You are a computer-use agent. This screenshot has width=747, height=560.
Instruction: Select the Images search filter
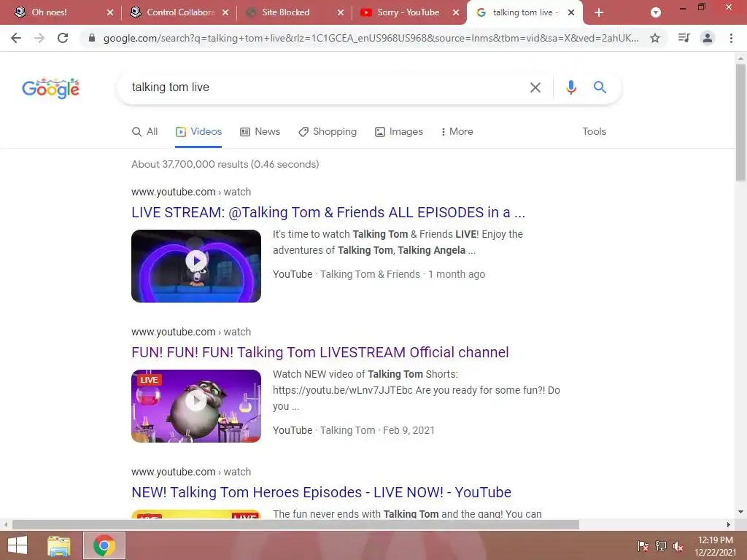(x=399, y=132)
